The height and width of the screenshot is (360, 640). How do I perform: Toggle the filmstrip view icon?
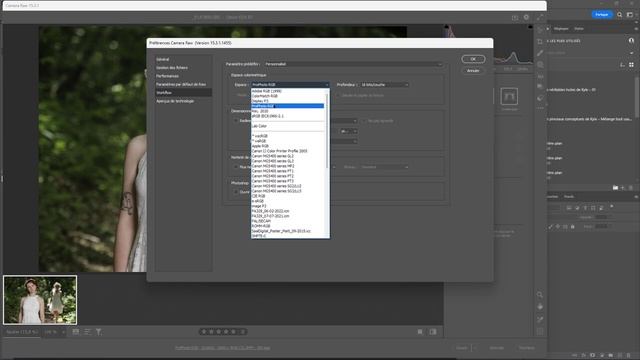[x=76, y=332]
